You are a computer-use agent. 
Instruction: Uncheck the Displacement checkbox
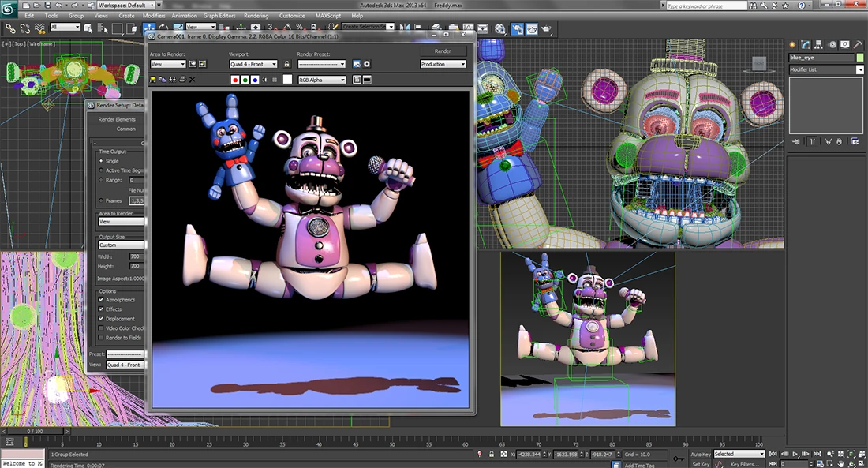pyautogui.click(x=101, y=319)
